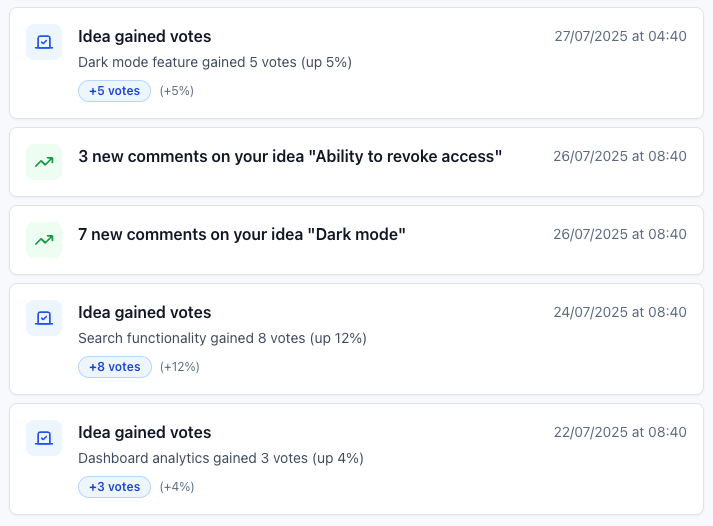Select the "+3 votes" badge
This screenshot has height=526, width=713.
tap(114, 487)
